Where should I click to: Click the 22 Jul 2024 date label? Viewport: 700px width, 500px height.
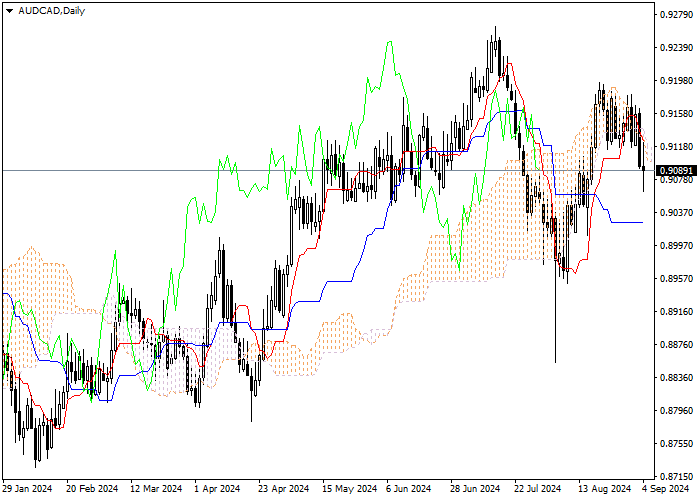[x=538, y=489]
